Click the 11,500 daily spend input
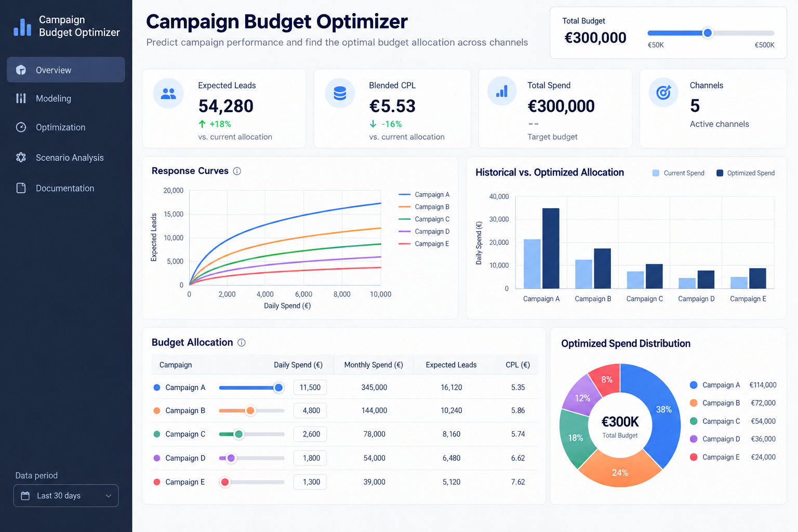The image size is (798, 532). coord(310,388)
